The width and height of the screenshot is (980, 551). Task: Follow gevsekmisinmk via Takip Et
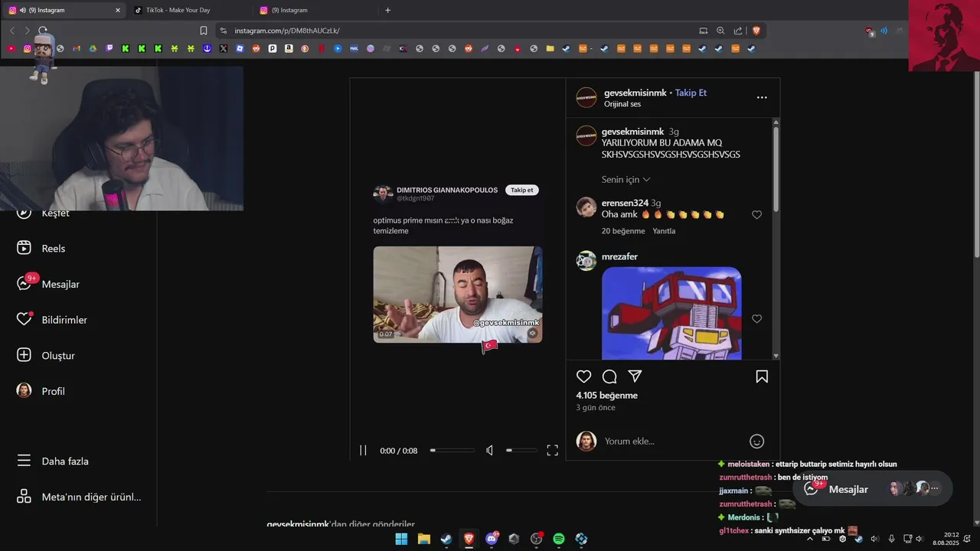pyautogui.click(x=691, y=93)
